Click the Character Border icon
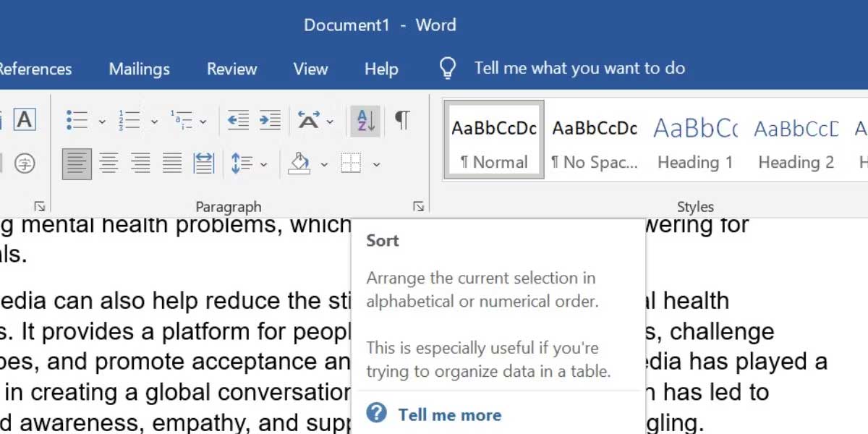Image resolution: width=868 pixels, height=434 pixels. [25, 120]
